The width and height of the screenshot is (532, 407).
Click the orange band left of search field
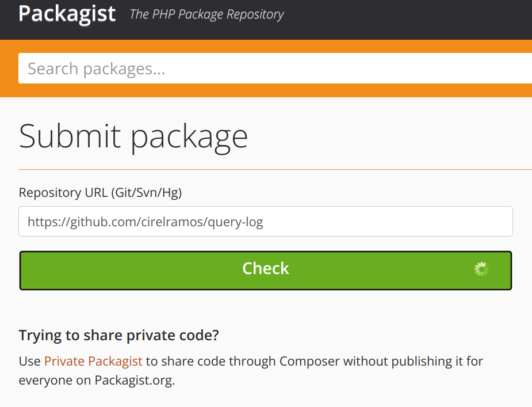[9, 69]
